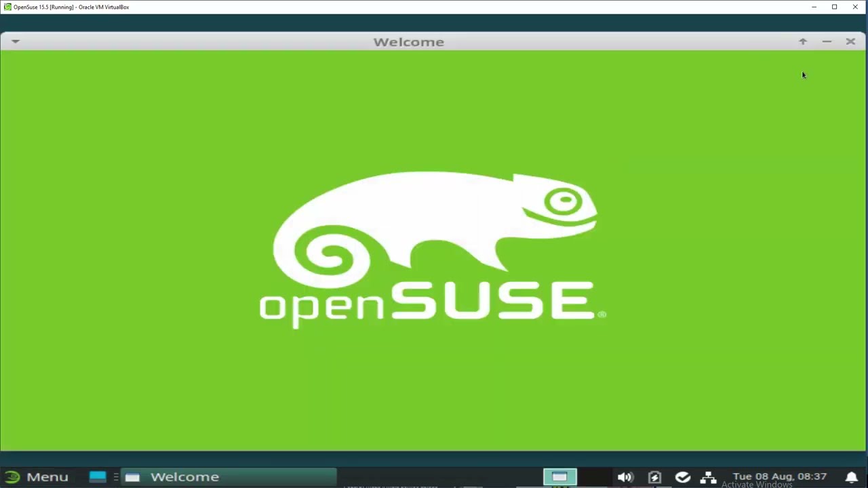Viewport: 868px width, 488px height.
Task: Maximize the VirtualBox window
Action: point(835,7)
